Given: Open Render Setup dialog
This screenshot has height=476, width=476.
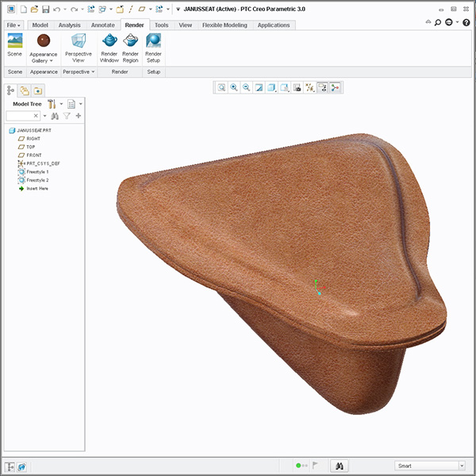Looking at the screenshot, I should 153,48.
